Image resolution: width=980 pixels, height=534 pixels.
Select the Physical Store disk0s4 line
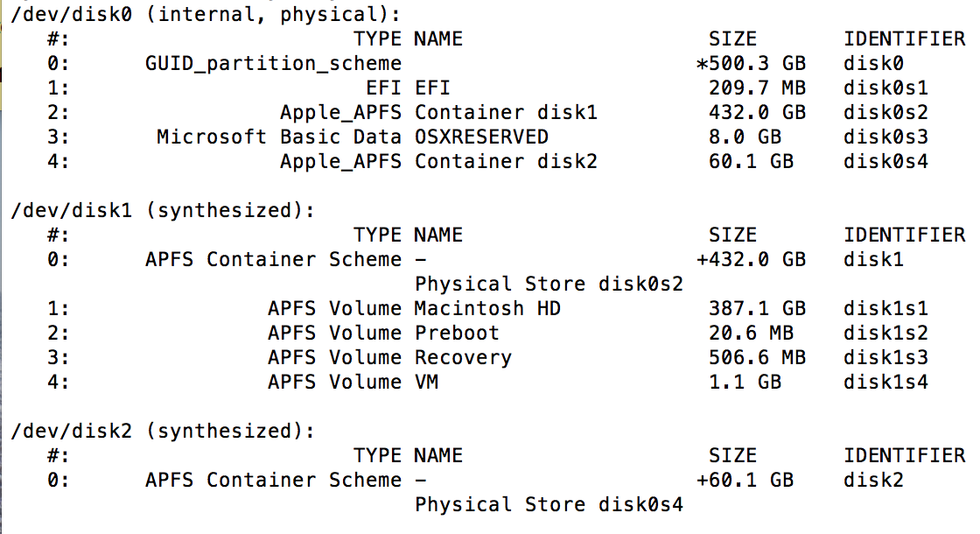pos(549,504)
